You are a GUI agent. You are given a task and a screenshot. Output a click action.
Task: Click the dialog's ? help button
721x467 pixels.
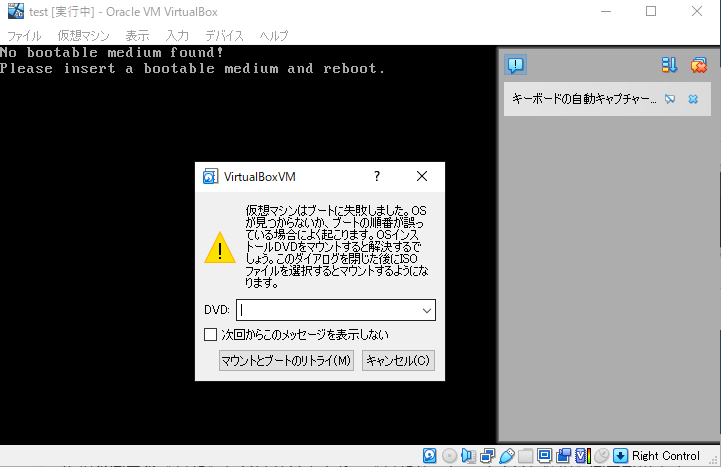click(x=377, y=177)
